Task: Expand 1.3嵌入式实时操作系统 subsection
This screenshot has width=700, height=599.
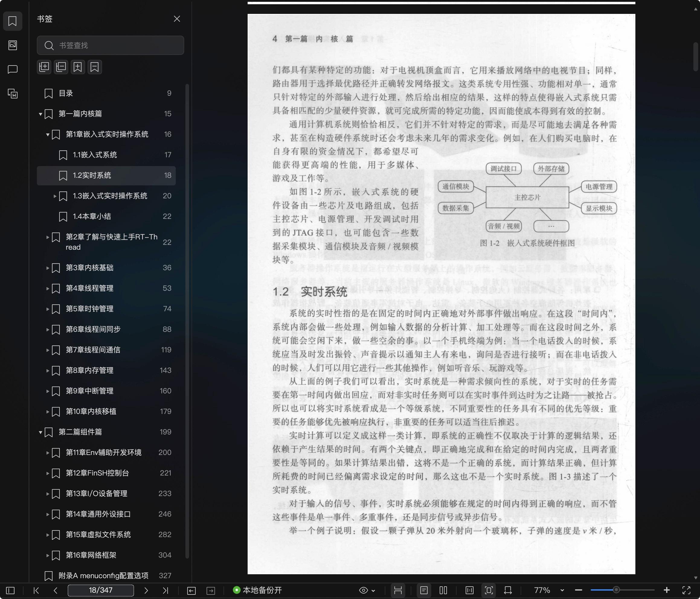Action: (55, 196)
